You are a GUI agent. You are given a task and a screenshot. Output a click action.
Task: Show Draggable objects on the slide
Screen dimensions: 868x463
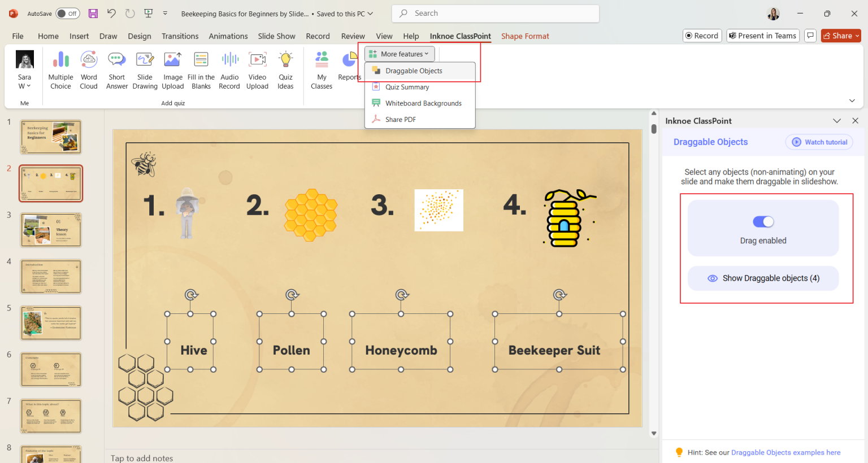763,278
